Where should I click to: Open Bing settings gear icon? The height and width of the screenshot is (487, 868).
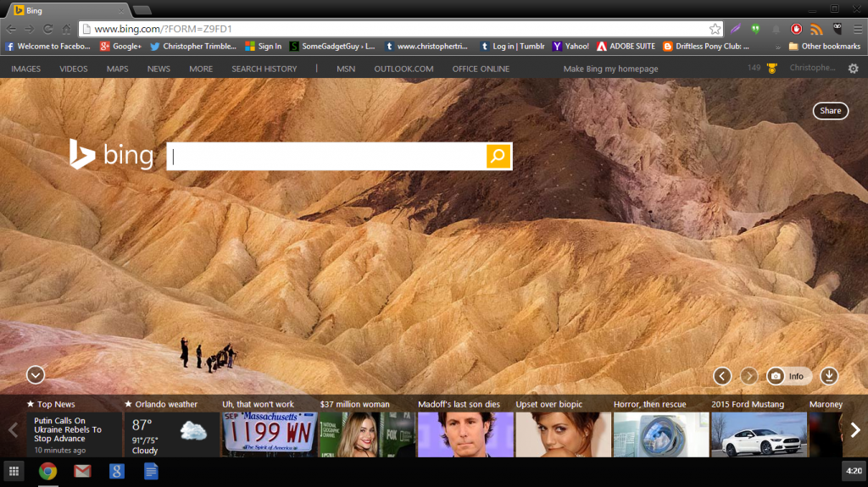(x=853, y=69)
